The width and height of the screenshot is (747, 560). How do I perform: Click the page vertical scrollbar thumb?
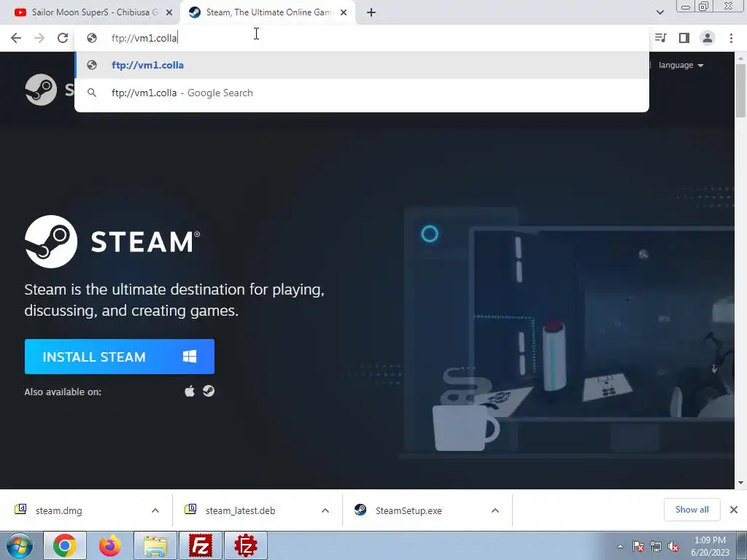(740, 90)
